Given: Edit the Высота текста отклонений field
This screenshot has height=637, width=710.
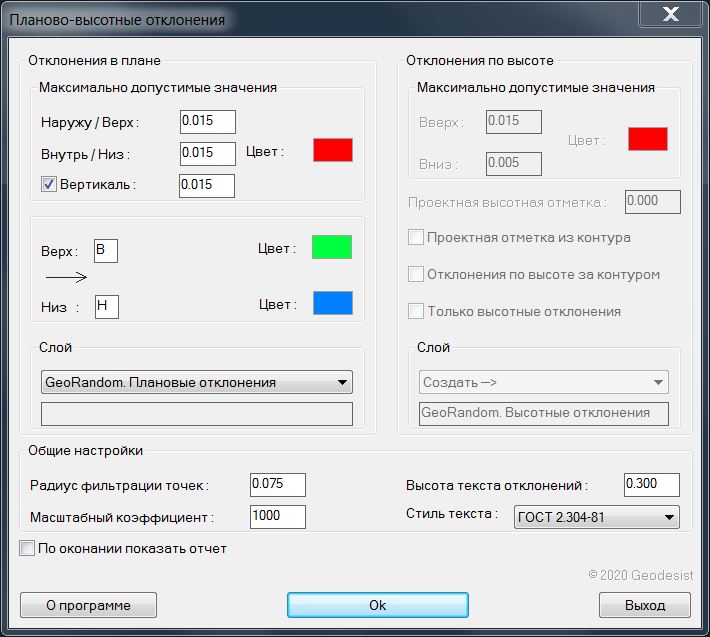Looking at the screenshot, I should (x=651, y=485).
